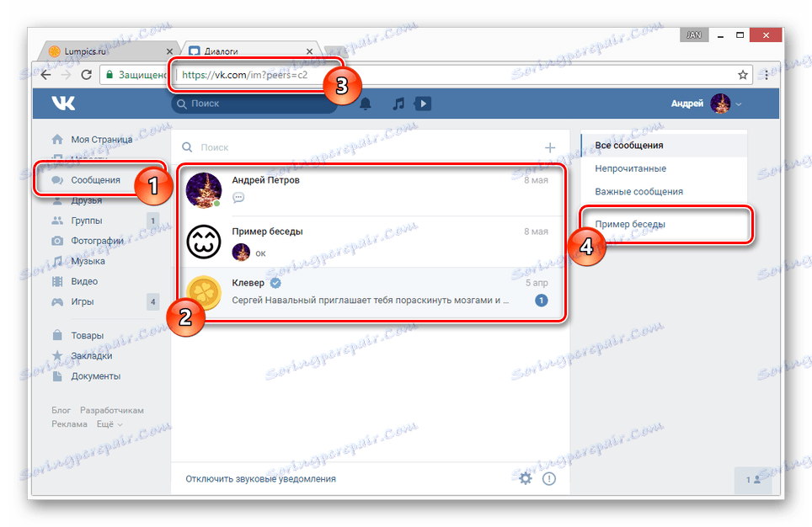Click the unread badge on Клевер row
The width and height of the screenshot is (812, 527).
pyautogui.click(x=541, y=301)
